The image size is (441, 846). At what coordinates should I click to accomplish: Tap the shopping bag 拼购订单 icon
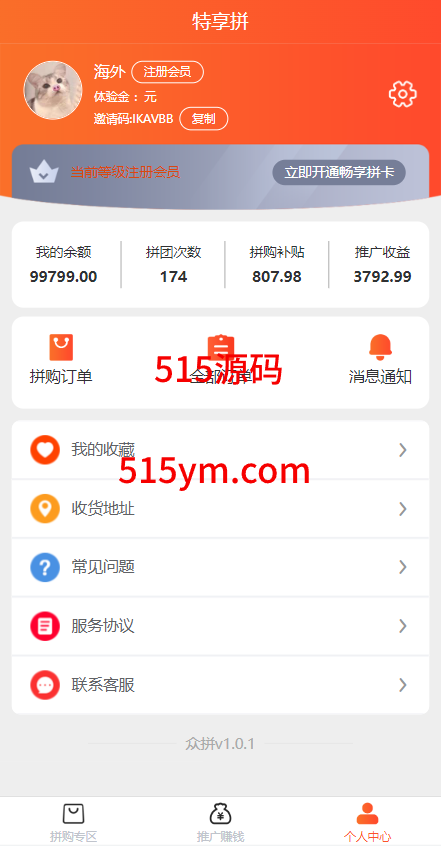click(61, 347)
